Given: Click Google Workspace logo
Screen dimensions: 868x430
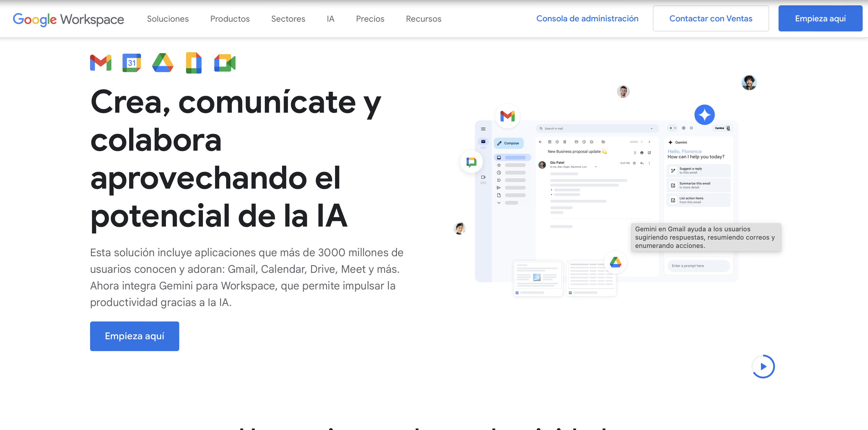Looking at the screenshot, I should [x=68, y=19].
